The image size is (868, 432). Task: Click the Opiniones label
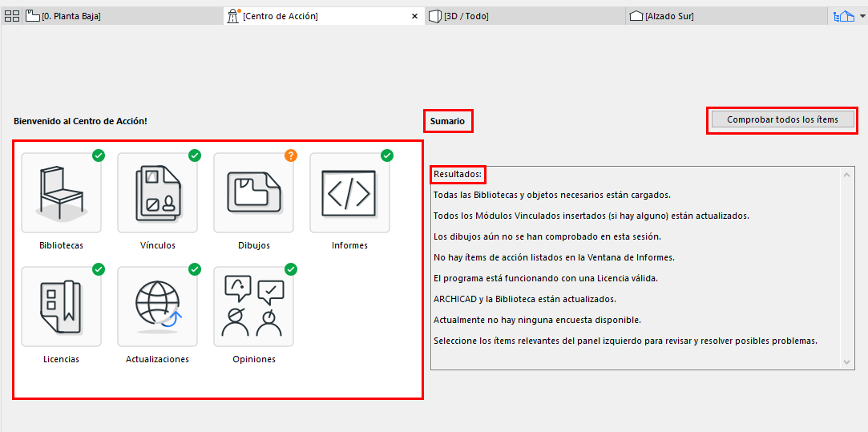tap(254, 359)
